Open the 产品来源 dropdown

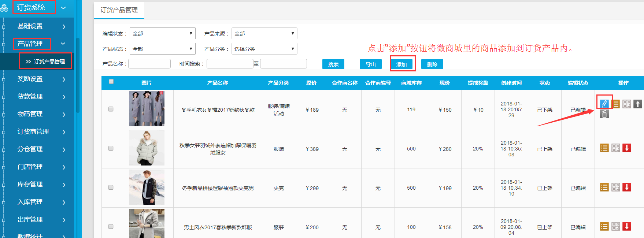[x=264, y=34]
